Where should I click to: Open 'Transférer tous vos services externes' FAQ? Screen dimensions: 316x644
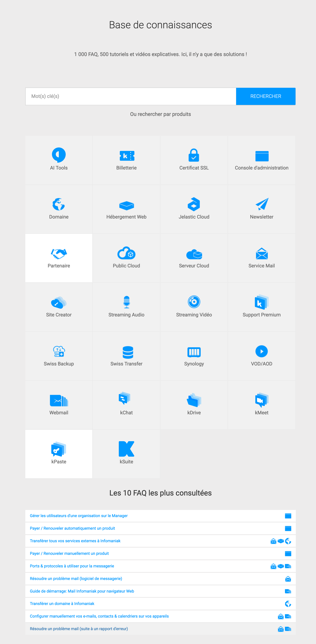click(x=75, y=541)
